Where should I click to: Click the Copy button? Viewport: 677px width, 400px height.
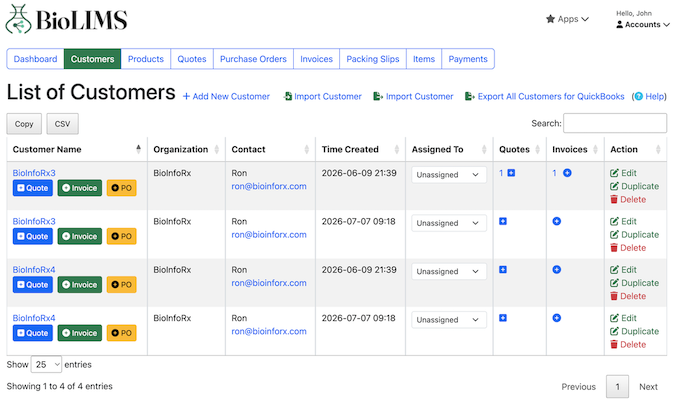24,124
